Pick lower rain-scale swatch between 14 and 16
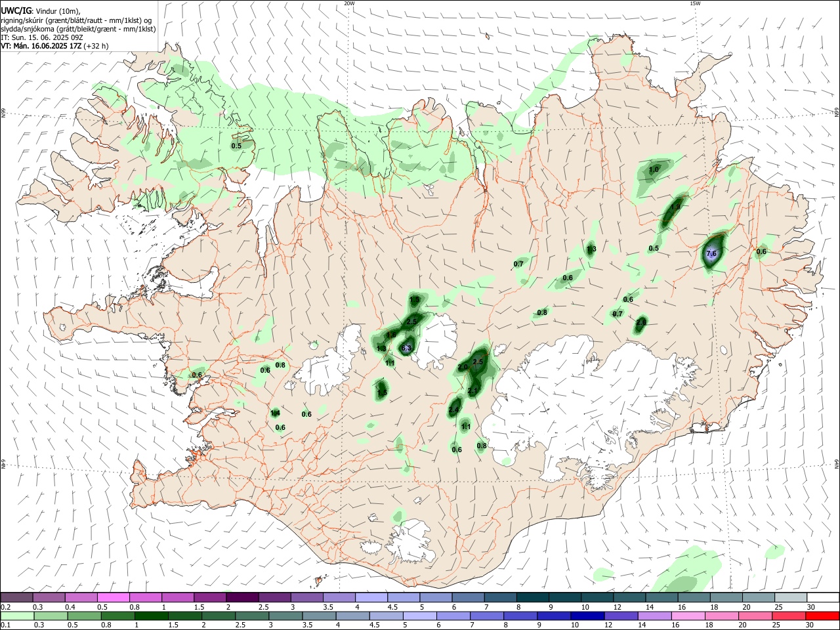 pyautogui.click(x=654, y=616)
